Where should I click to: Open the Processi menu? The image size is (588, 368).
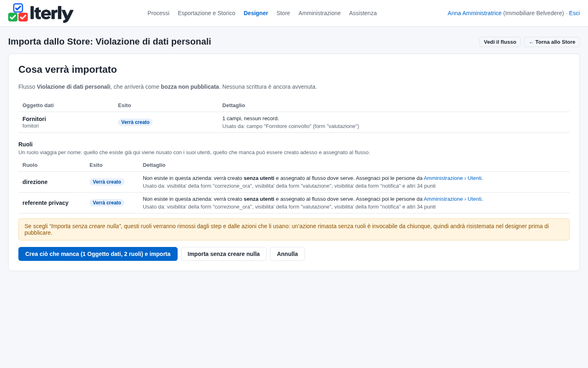pos(158,13)
